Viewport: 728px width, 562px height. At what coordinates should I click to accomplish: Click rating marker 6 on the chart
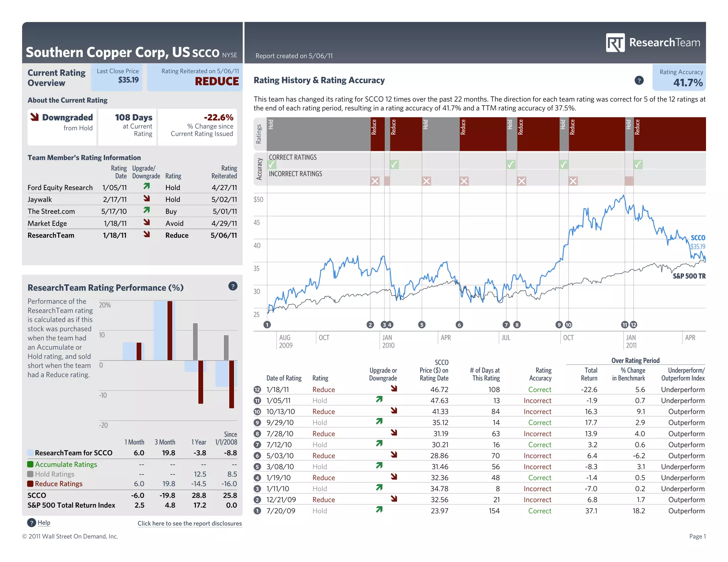[459, 325]
